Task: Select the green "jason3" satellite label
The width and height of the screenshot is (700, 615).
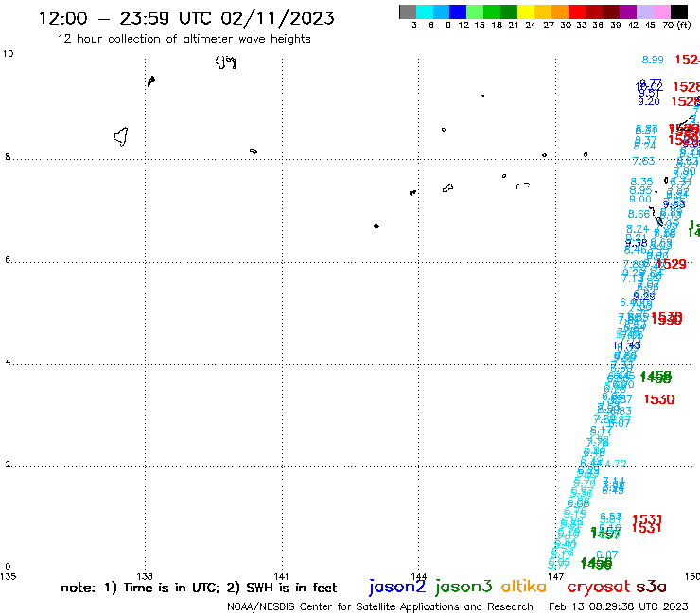Action: (x=464, y=587)
